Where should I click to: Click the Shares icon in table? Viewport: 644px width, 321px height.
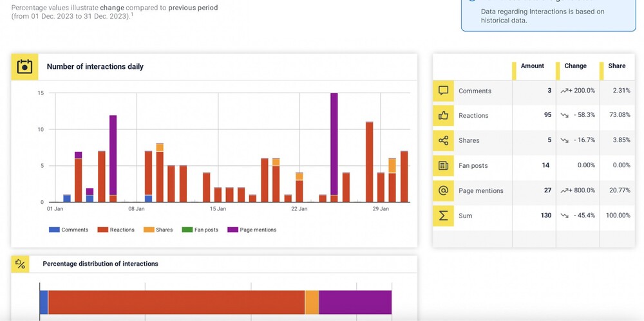click(443, 140)
